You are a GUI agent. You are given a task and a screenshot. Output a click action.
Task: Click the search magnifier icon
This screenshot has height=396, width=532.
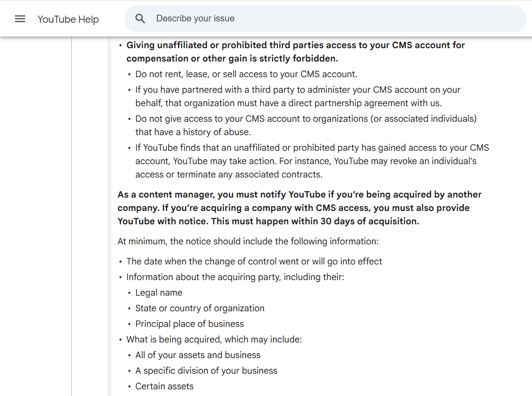(x=140, y=19)
